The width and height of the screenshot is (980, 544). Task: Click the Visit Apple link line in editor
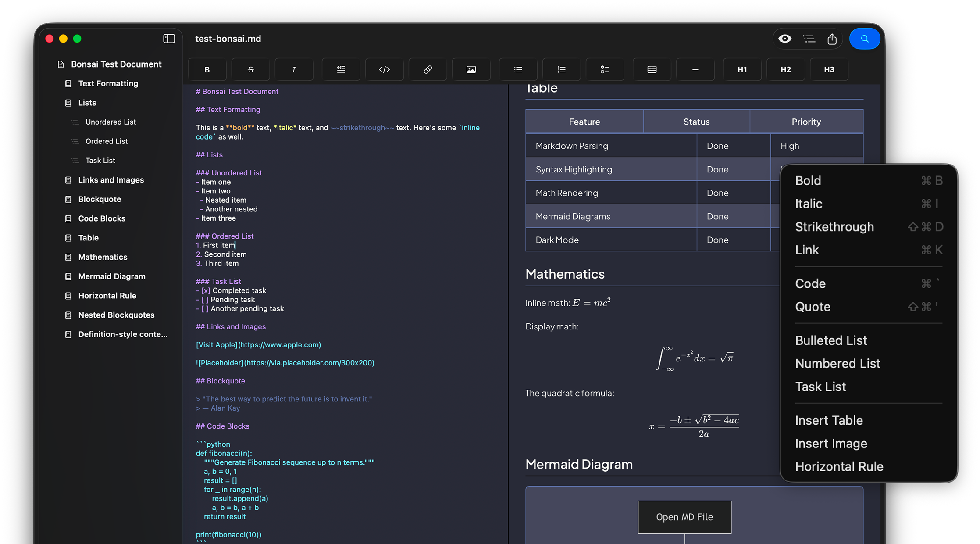point(258,345)
